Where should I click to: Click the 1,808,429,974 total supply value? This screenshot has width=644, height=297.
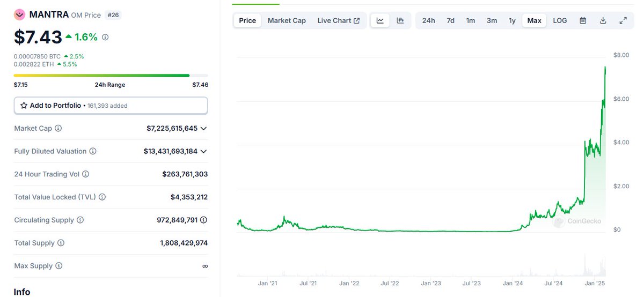(x=184, y=243)
